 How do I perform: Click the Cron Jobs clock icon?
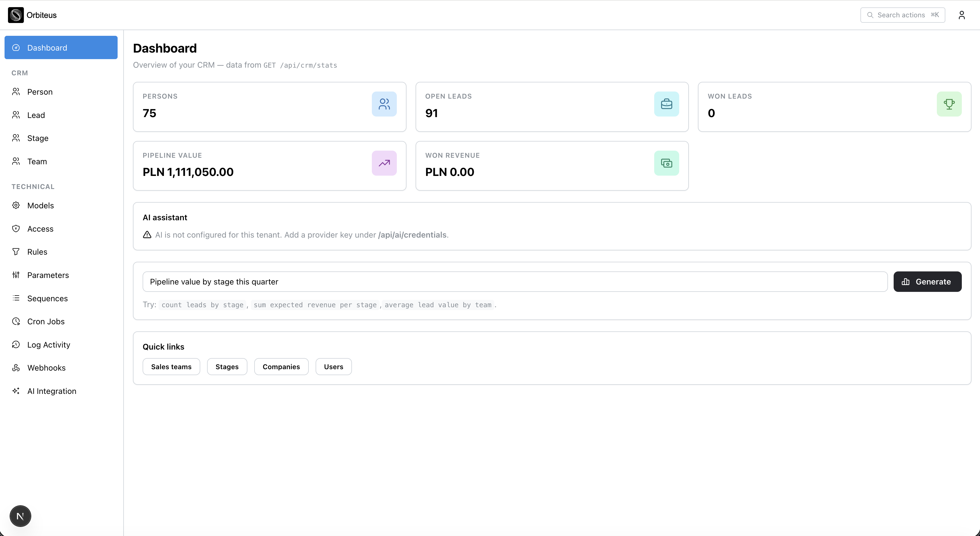click(x=16, y=322)
